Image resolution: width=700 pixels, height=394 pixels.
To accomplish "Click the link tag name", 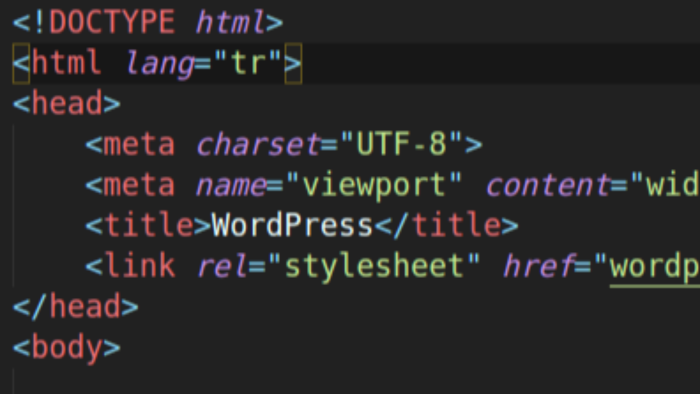I will coord(139,266).
